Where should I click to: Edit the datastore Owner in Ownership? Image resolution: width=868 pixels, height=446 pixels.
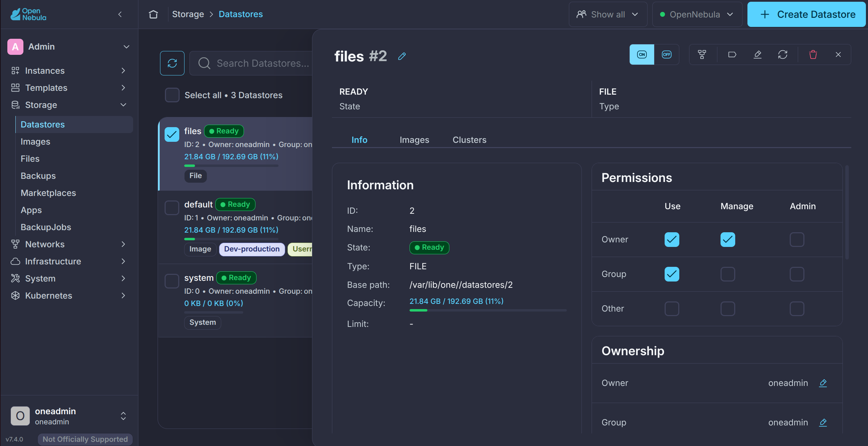pyautogui.click(x=823, y=383)
